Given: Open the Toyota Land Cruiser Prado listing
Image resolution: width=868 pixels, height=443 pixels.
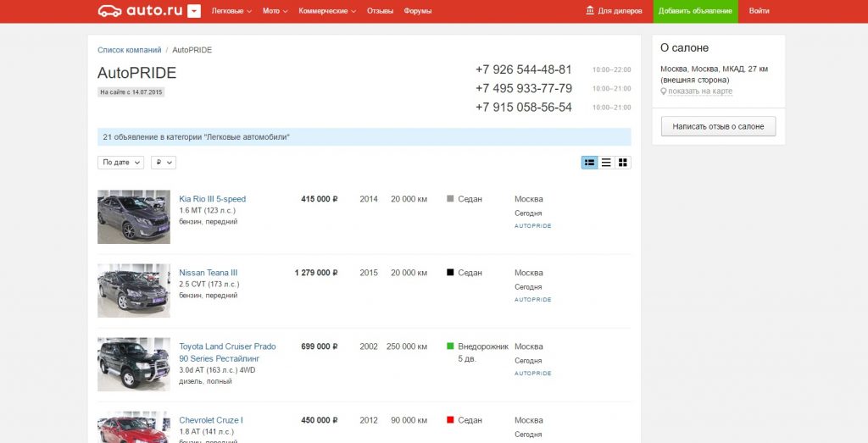Looking at the screenshot, I should click(x=227, y=352).
